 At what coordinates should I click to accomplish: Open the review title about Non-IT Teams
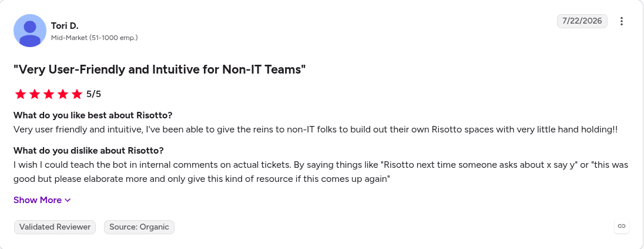[x=160, y=70]
